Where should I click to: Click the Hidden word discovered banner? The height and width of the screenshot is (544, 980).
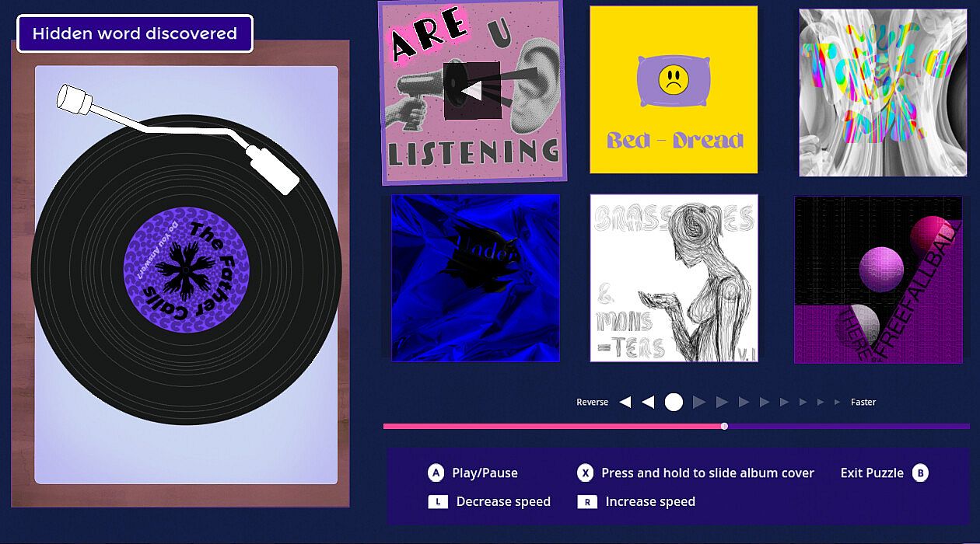click(135, 33)
